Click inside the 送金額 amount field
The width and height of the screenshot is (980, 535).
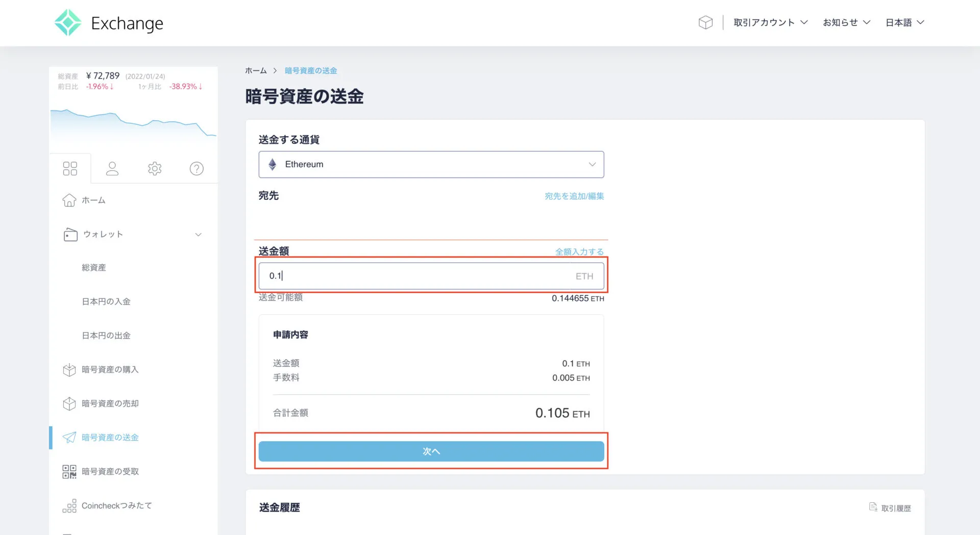click(x=431, y=275)
